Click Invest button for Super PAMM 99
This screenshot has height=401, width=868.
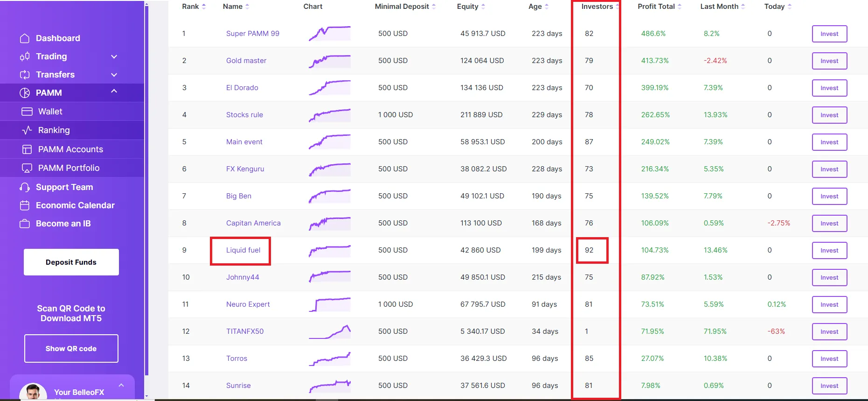tap(829, 34)
